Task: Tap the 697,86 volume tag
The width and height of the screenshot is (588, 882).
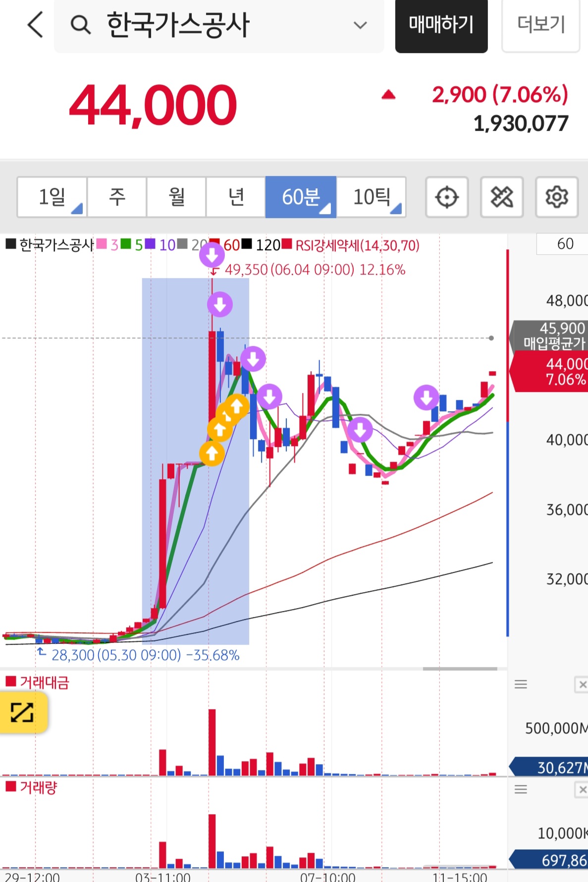Action: pos(549,860)
